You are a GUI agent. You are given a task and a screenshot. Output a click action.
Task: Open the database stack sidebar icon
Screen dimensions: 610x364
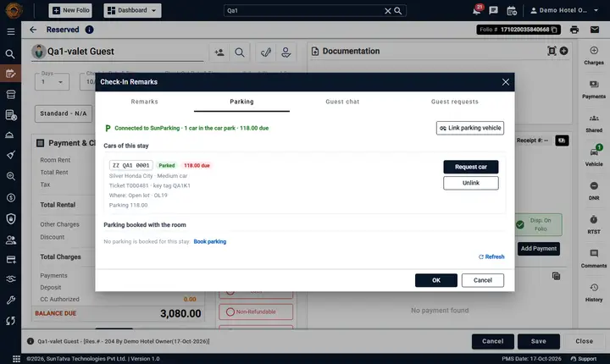[11, 95]
